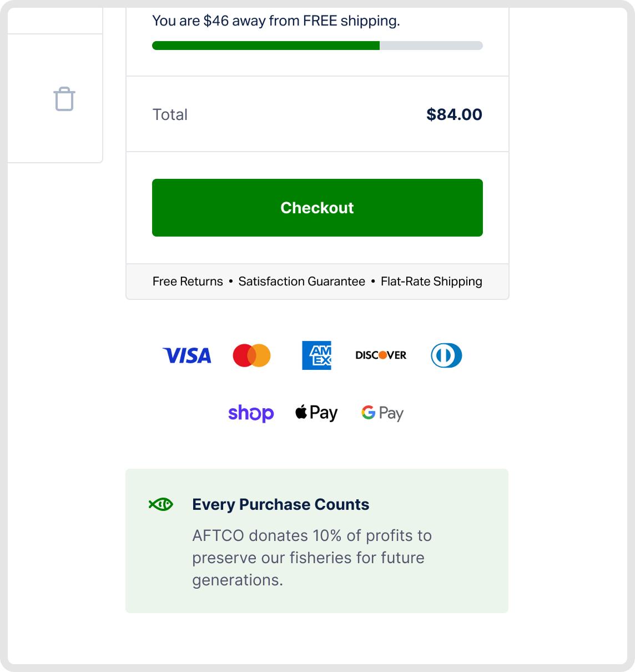Click the Satisfaction Guarantee text
This screenshot has width=635, height=672.
(301, 282)
